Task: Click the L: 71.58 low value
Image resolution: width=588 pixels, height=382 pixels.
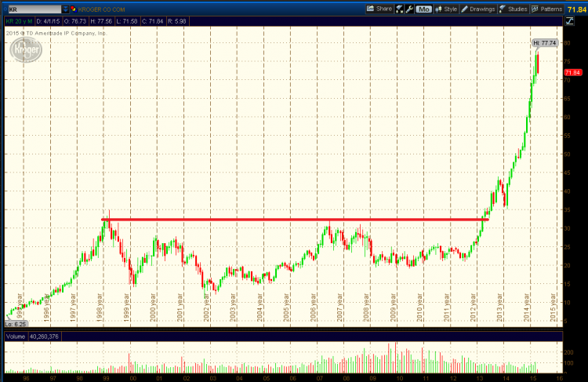Action: [x=127, y=21]
